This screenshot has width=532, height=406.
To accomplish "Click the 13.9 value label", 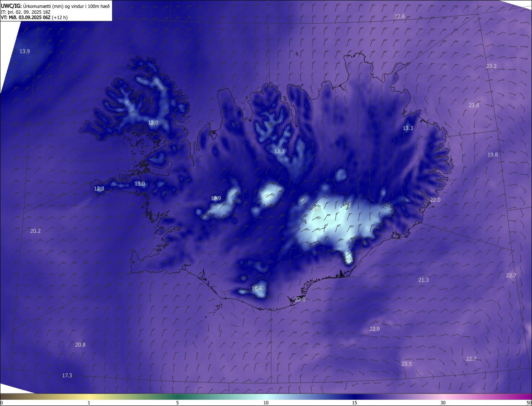I will click(25, 51).
